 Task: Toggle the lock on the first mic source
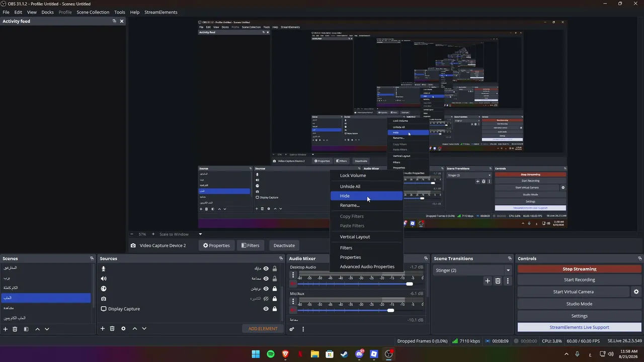click(x=274, y=268)
